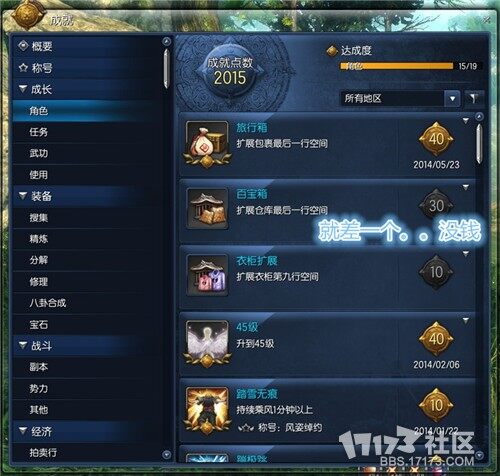This screenshot has width=500, height=476.
Task: Click the 达成度 progress bar
Action: point(396,66)
